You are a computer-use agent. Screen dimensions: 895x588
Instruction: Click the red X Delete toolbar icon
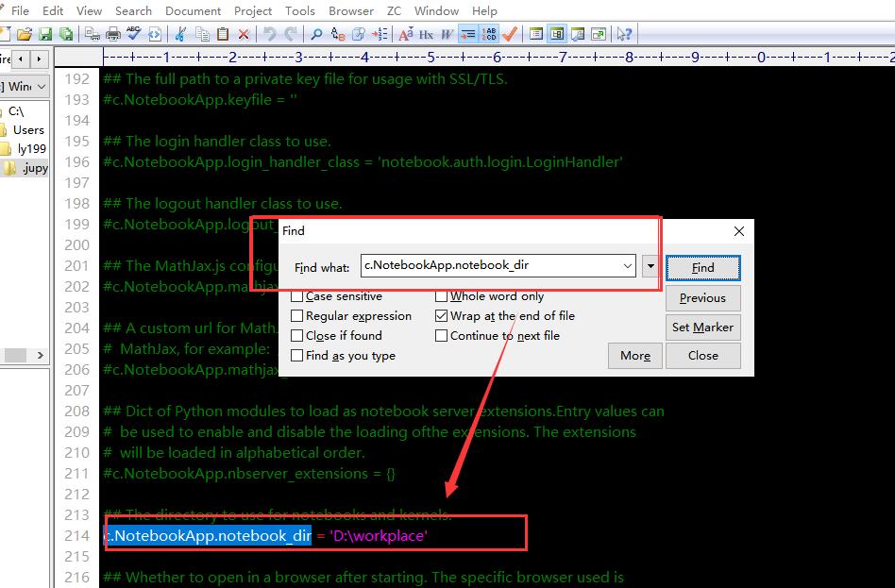pos(244,34)
